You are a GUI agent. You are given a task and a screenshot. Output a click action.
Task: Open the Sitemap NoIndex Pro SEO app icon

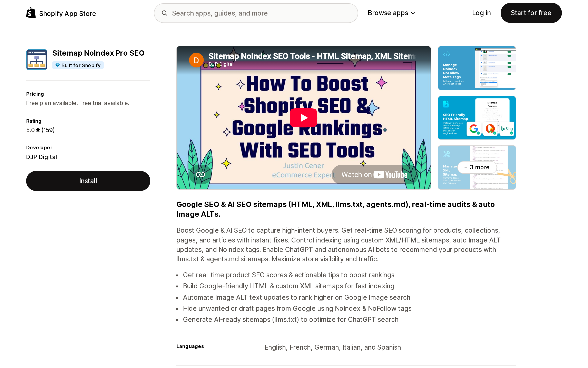37,60
